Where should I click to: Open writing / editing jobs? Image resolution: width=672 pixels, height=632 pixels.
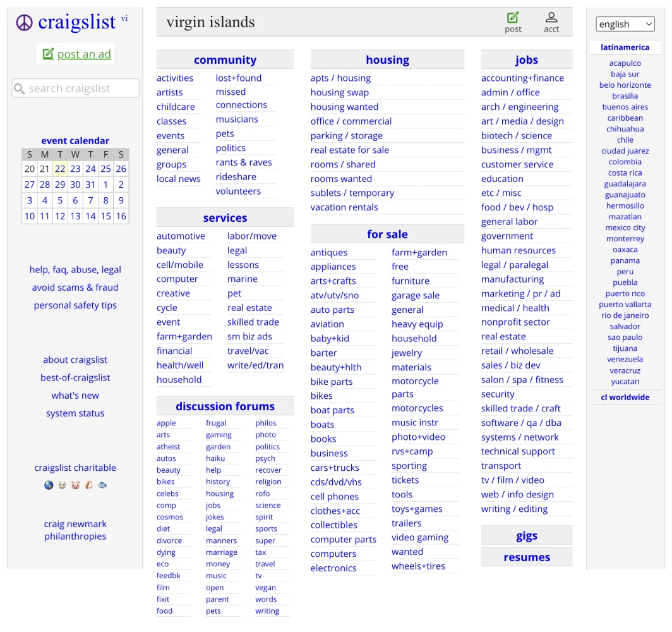514,509
